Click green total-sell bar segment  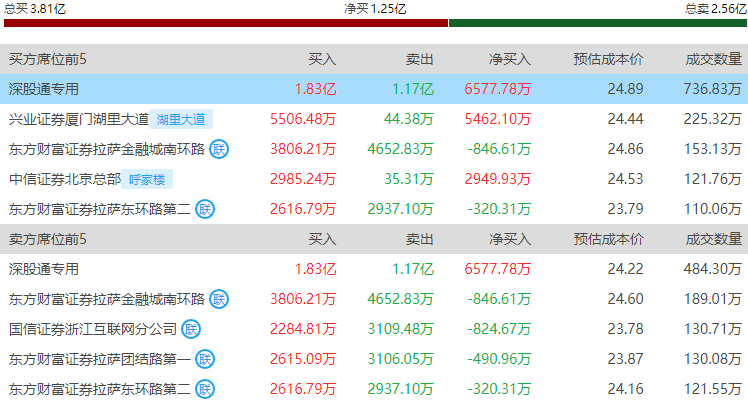click(598, 23)
